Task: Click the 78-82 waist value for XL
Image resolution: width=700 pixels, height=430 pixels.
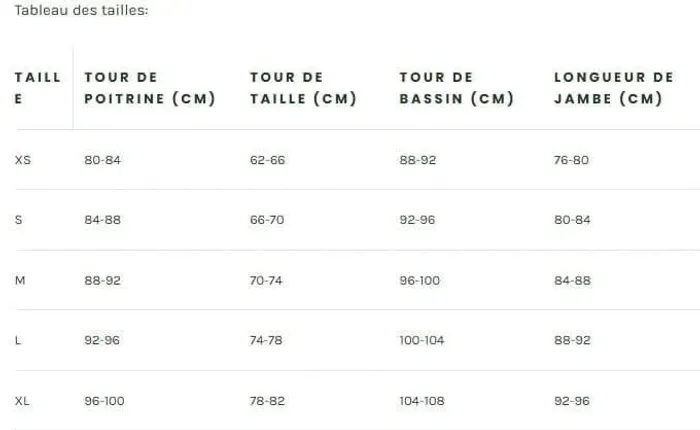Action: (267, 401)
